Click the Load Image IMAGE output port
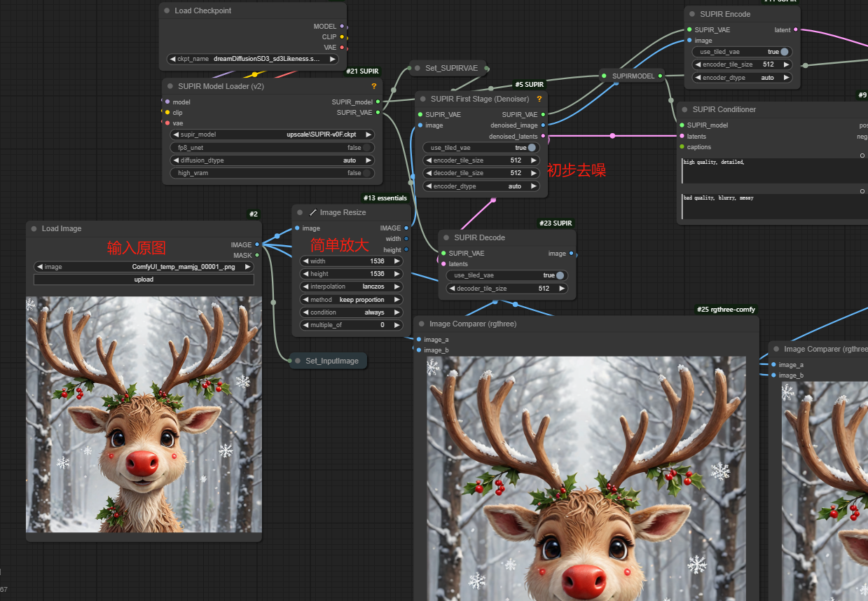 tap(257, 244)
